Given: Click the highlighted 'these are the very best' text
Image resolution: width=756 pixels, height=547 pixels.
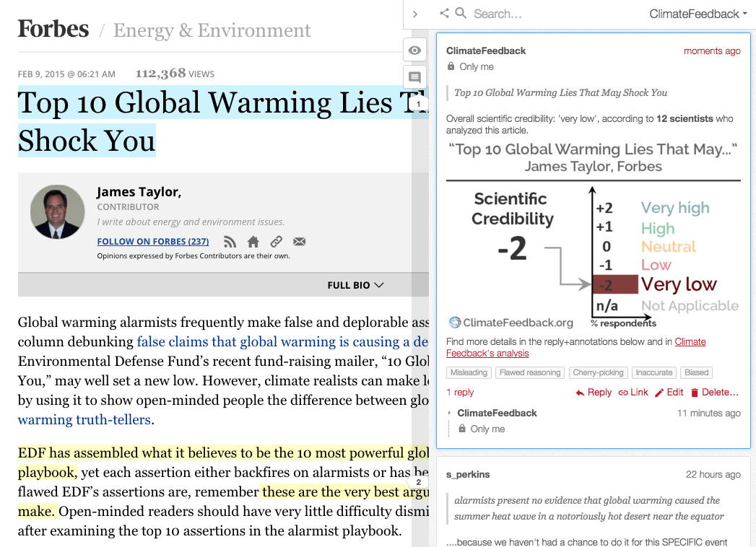Looking at the screenshot, I should point(345,492).
